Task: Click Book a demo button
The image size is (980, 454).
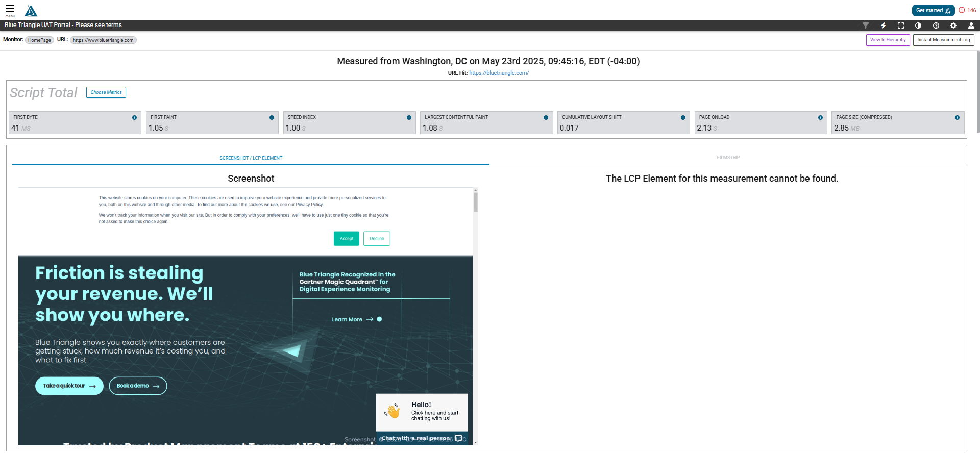Action: [x=138, y=386]
